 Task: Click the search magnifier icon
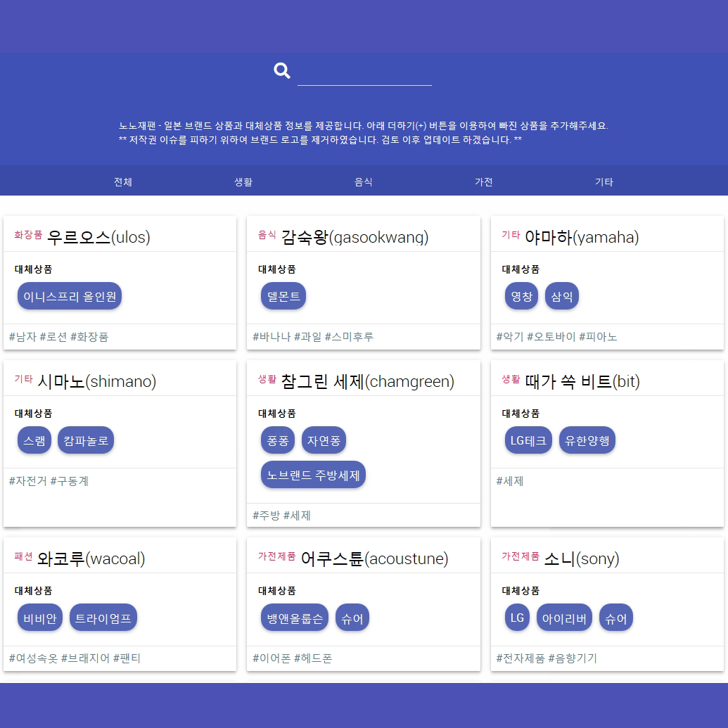click(x=282, y=70)
